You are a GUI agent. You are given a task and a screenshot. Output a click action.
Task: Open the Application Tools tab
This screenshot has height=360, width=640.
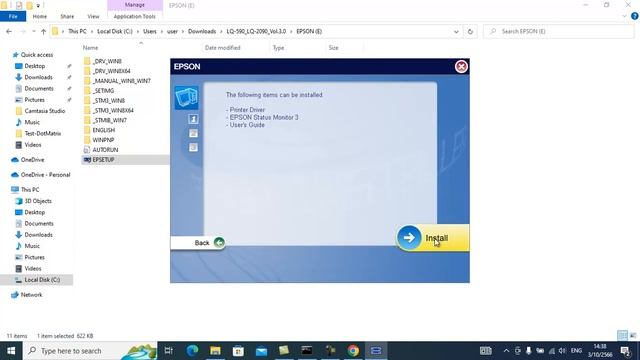[135, 16]
